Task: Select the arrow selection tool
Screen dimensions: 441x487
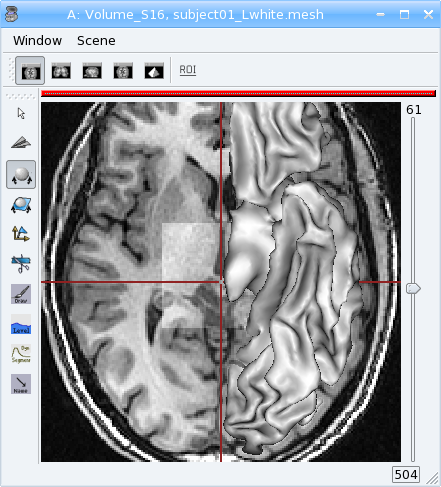Action: coord(21,113)
